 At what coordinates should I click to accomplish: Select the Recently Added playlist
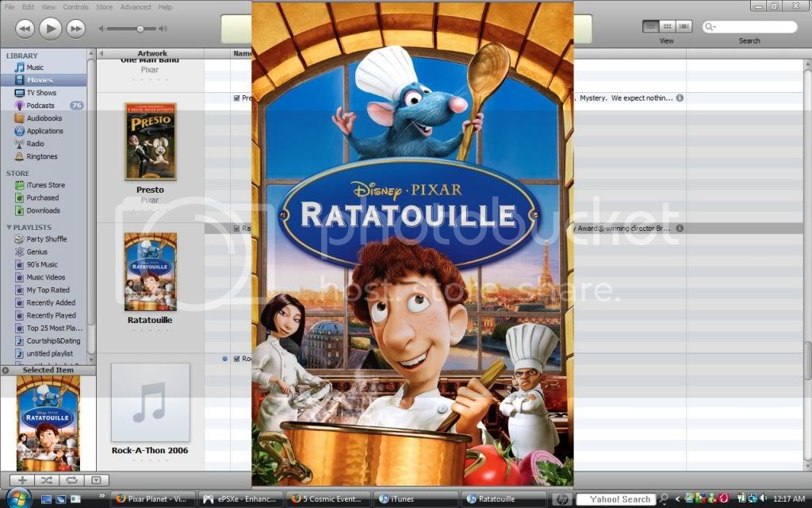[x=51, y=302]
